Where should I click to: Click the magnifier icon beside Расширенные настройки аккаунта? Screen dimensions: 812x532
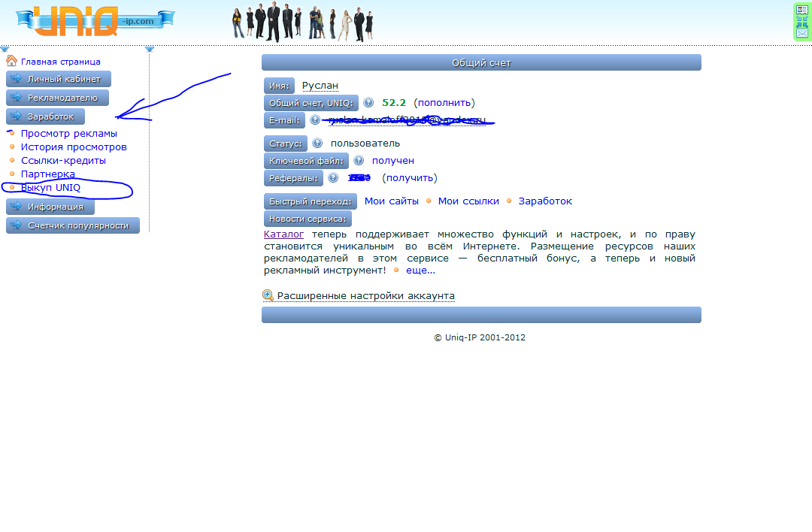(268, 295)
